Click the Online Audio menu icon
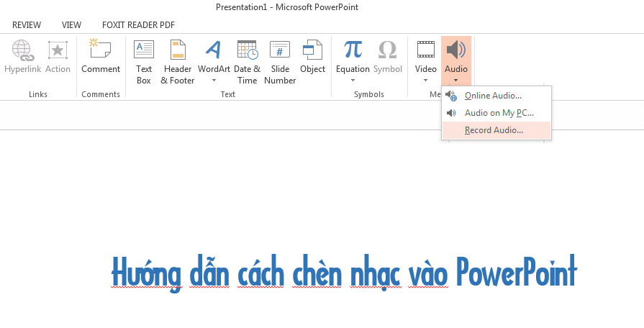 (x=451, y=96)
